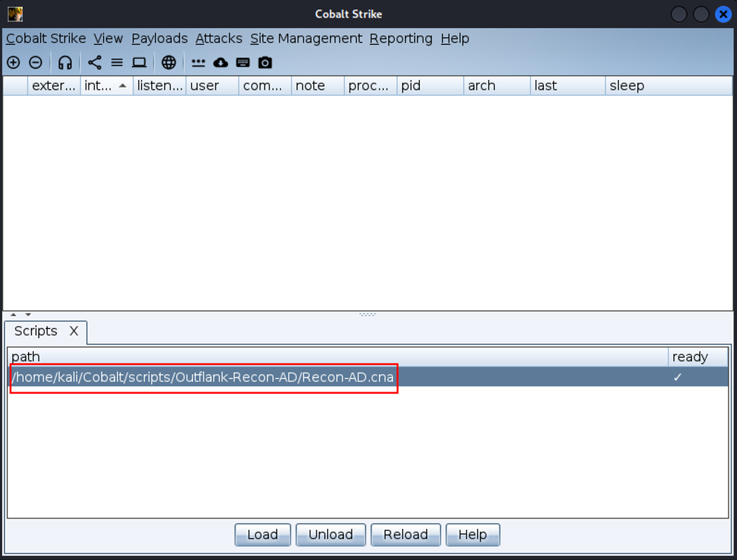
Task: Maximize the Cobalt Strike window
Action: pos(701,14)
